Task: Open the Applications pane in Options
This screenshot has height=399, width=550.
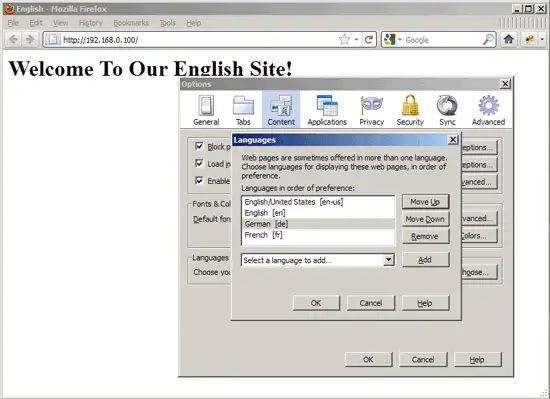Action: (x=327, y=110)
